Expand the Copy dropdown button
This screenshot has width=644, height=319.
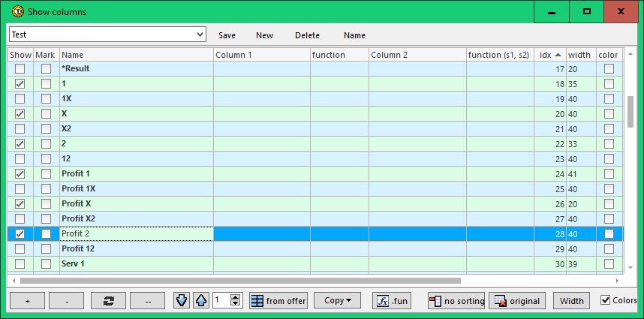pyautogui.click(x=337, y=301)
